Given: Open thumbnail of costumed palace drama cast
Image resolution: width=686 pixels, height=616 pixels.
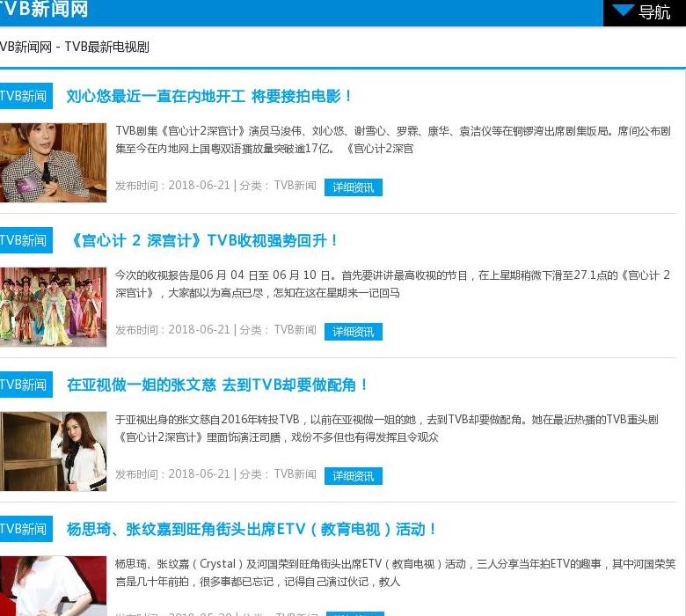Looking at the screenshot, I should coord(53,307).
